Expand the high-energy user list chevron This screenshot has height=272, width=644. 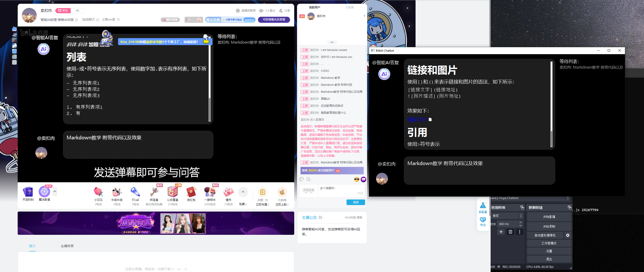332,42
